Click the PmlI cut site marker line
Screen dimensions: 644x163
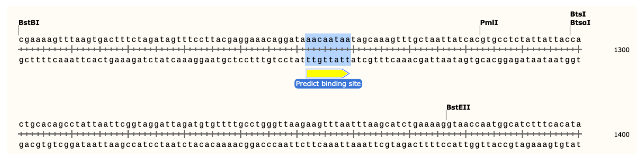(x=480, y=31)
